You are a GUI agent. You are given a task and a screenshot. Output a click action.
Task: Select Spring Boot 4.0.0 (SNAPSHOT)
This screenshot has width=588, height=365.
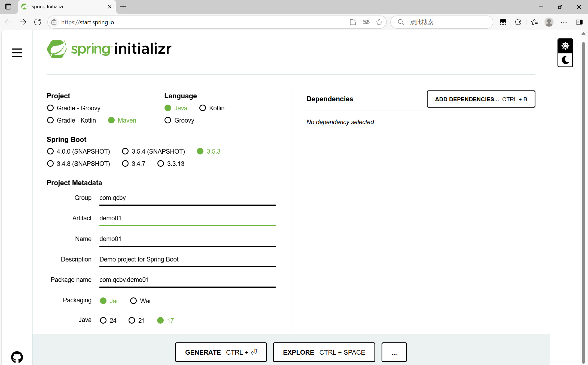point(78,151)
